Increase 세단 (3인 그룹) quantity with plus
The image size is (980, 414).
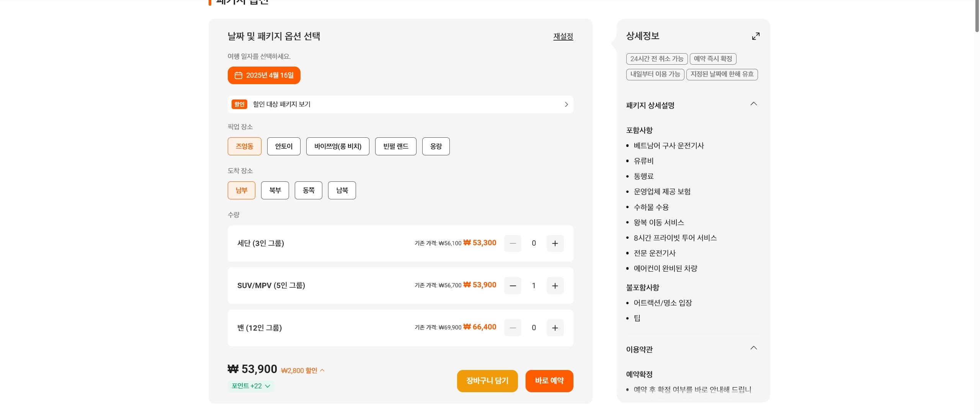point(555,243)
